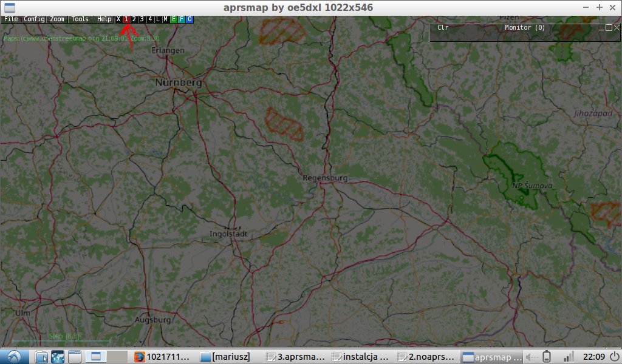The width and height of the screenshot is (622, 364).
Task: Click the Jihozápad region label
Action: (x=593, y=113)
